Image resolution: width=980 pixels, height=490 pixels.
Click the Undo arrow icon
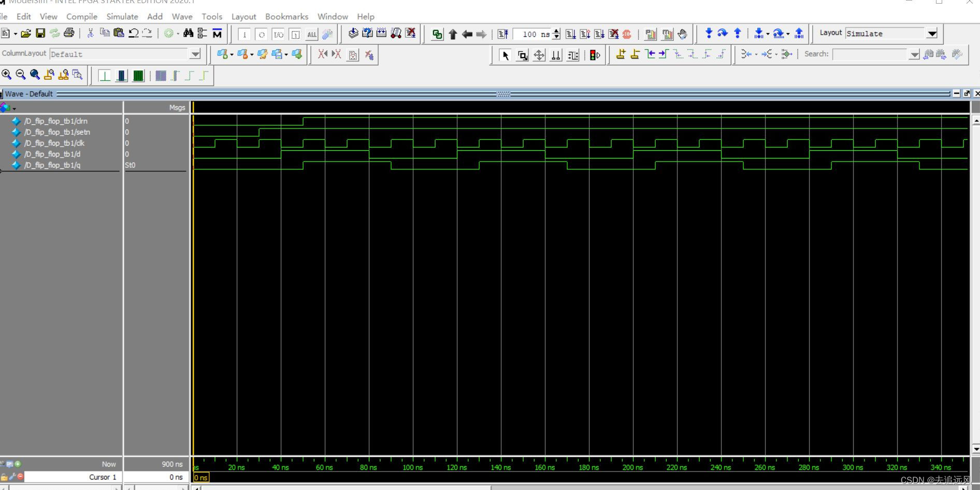click(x=133, y=34)
